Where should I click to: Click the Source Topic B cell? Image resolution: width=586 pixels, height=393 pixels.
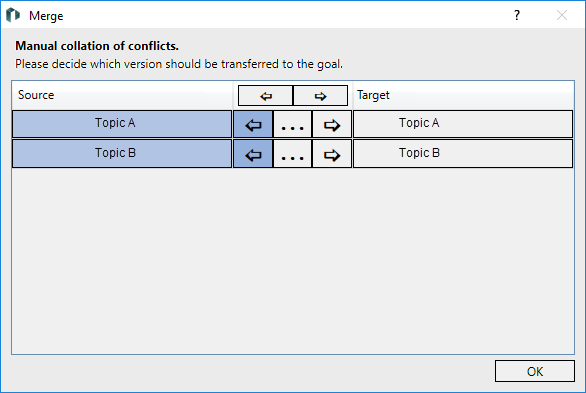(122, 154)
